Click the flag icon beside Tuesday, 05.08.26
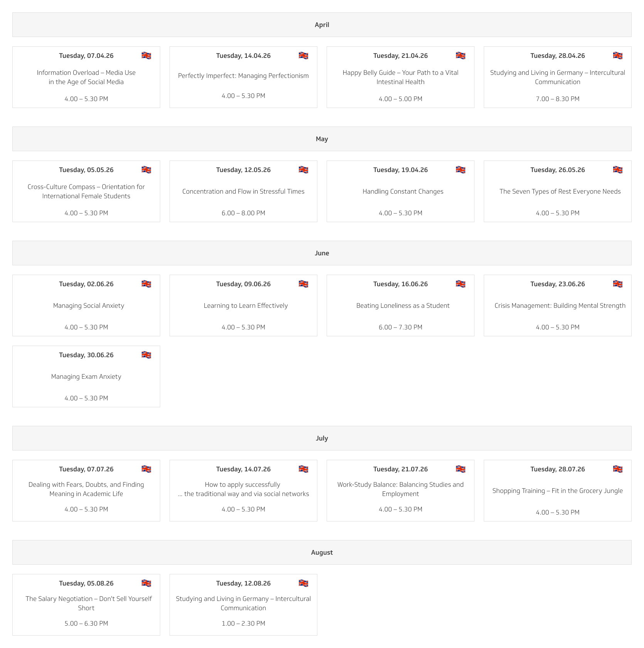Image resolution: width=644 pixels, height=648 pixels. [146, 583]
